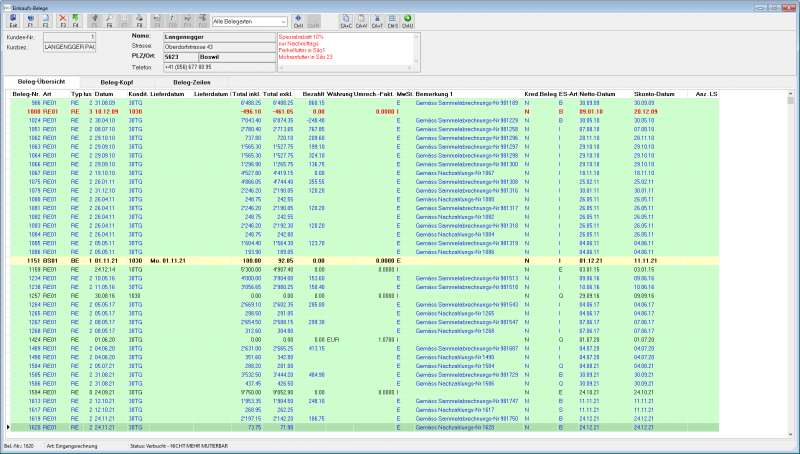The image size is (800, 454).
Task: Click the F9 toolbar icon
Action: tap(157, 21)
